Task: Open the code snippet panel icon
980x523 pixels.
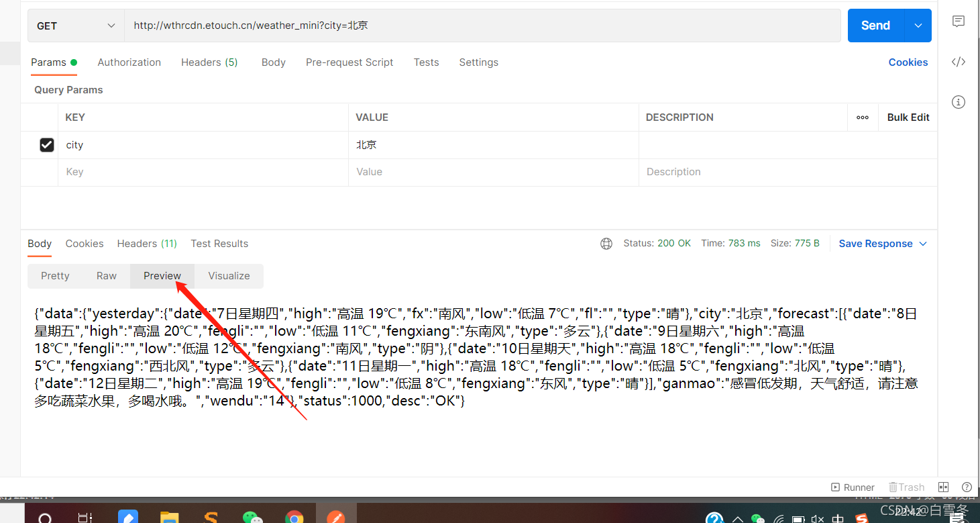Action: (959, 62)
